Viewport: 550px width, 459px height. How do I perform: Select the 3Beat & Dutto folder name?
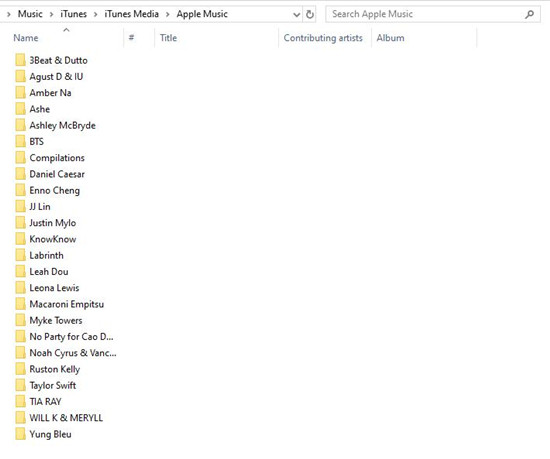58,60
